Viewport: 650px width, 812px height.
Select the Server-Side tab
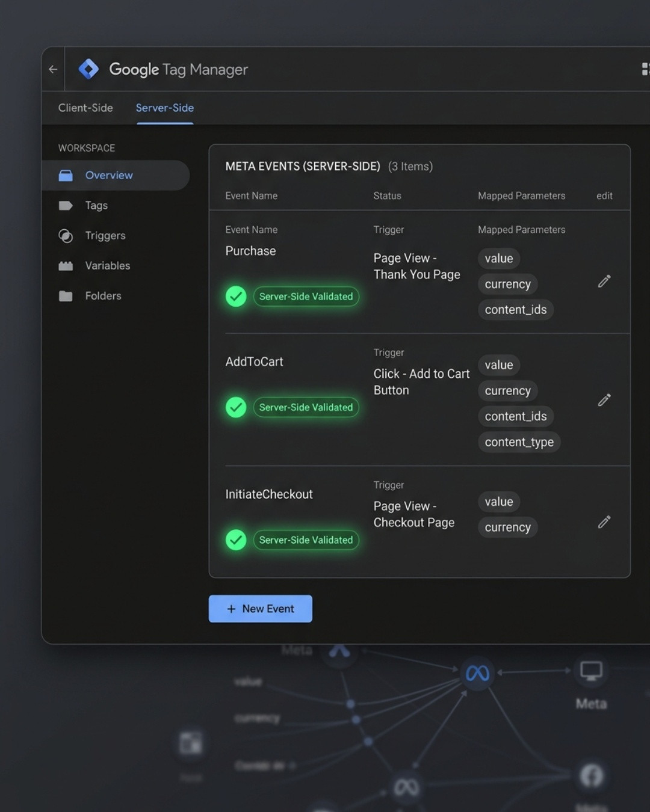pos(165,108)
